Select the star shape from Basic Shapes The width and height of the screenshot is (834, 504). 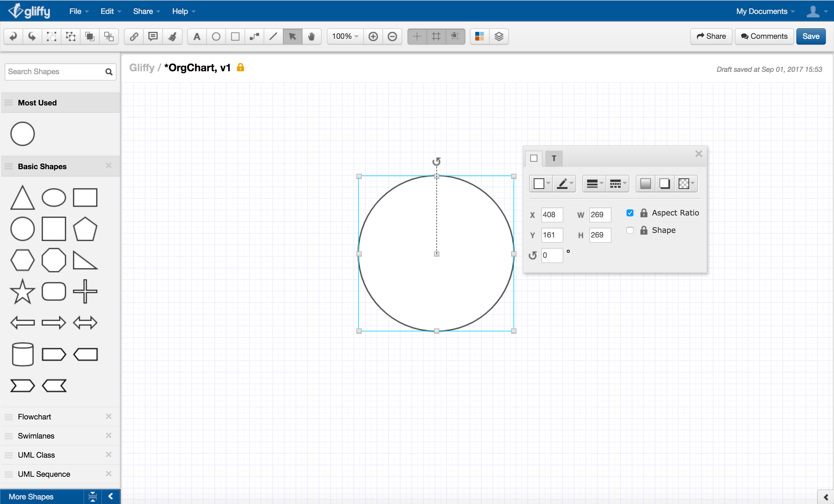22,292
